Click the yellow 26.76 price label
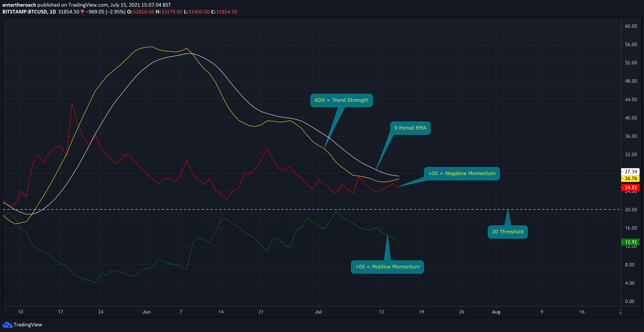Image resolution: width=644 pixels, height=332 pixels. tap(630, 178)
